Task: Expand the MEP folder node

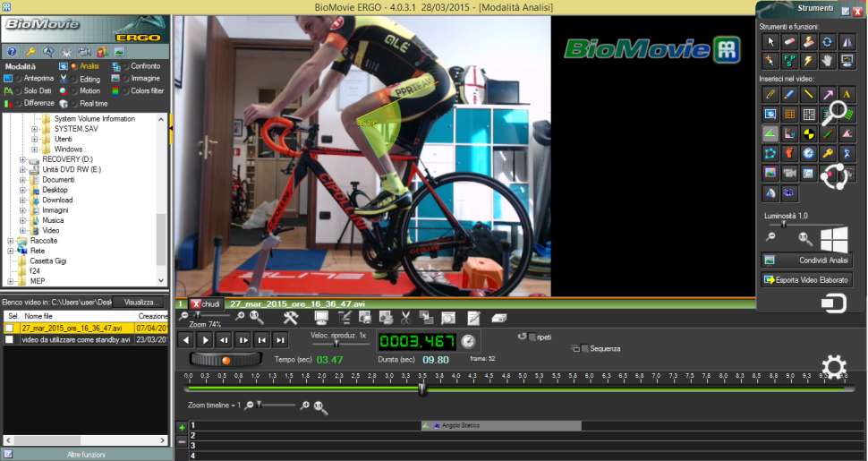Action: point(11,281)
